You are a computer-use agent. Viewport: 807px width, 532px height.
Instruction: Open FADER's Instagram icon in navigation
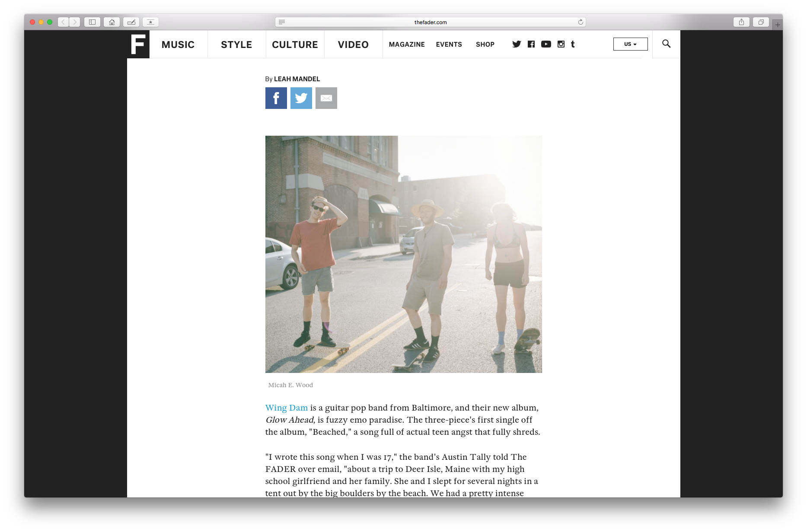(x=561, y=44)
